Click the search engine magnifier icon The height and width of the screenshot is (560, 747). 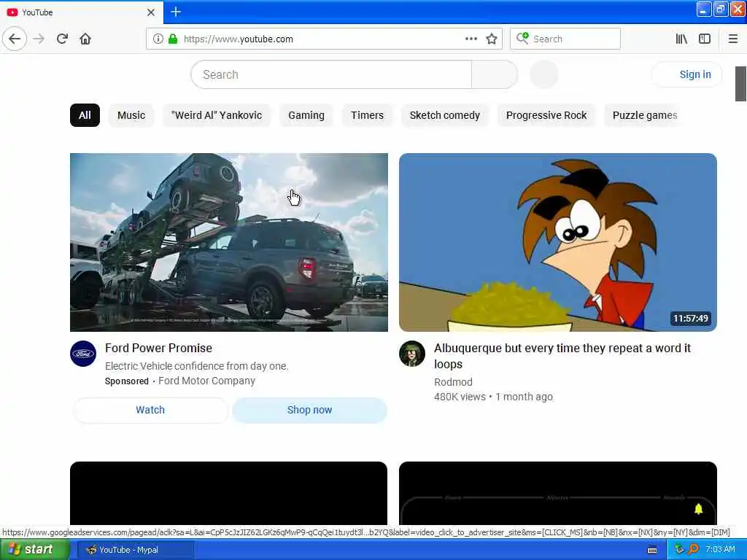[522, 39]
